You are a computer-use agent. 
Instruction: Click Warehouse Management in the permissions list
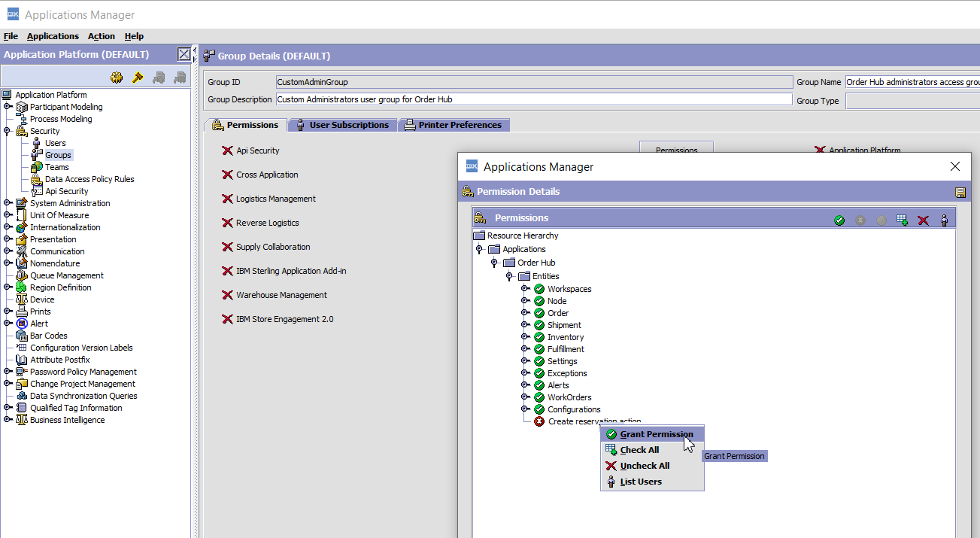tap(282, 295)
